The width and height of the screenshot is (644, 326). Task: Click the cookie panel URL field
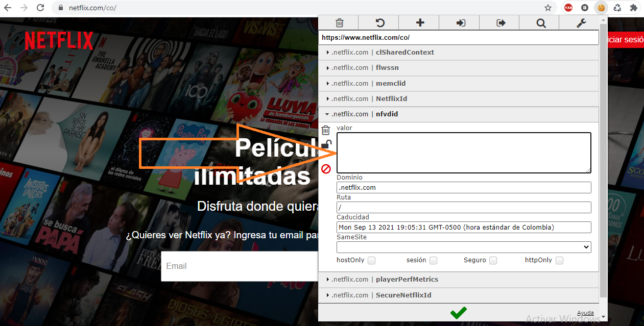[x=459, y=38]
